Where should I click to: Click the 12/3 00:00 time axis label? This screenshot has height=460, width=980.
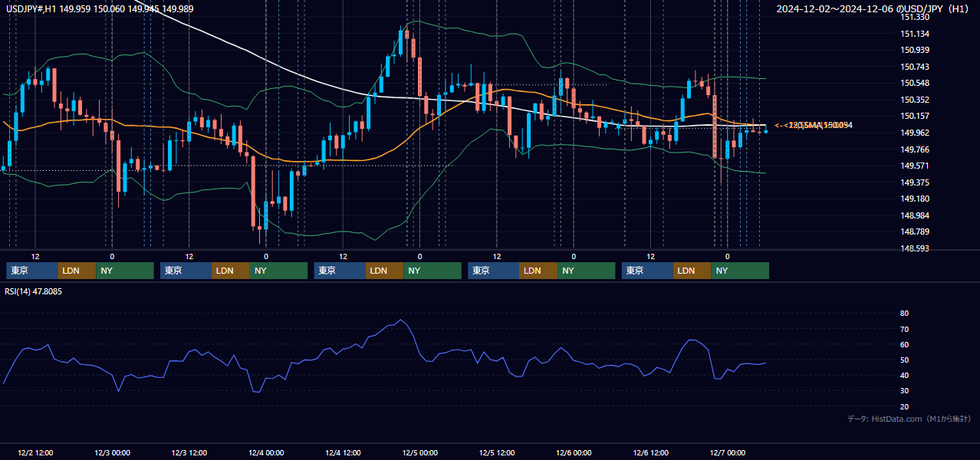tap(112, 453)
